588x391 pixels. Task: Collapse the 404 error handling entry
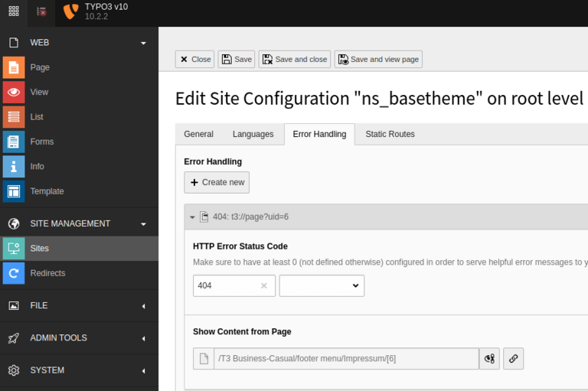(x=192, y=217)
